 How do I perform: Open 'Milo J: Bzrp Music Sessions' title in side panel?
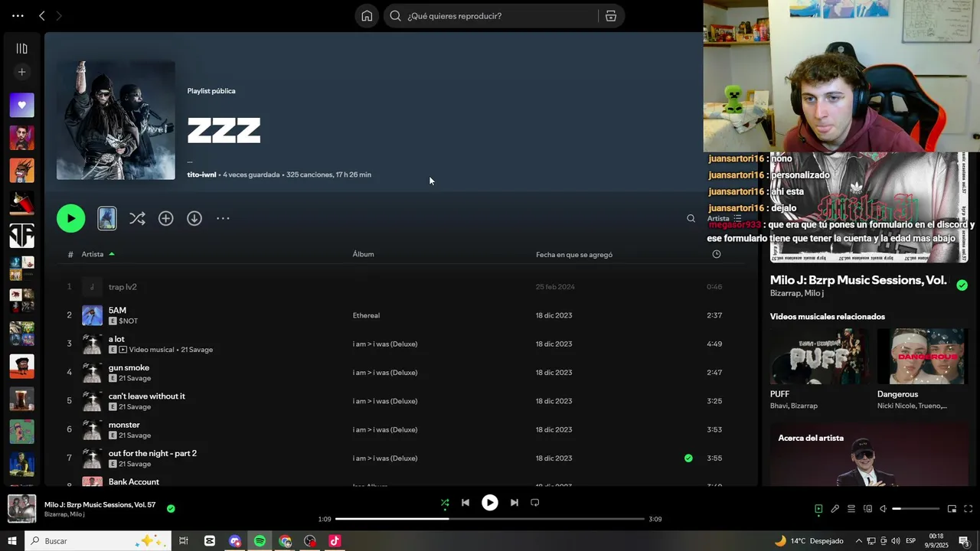[x=858, y=280]
